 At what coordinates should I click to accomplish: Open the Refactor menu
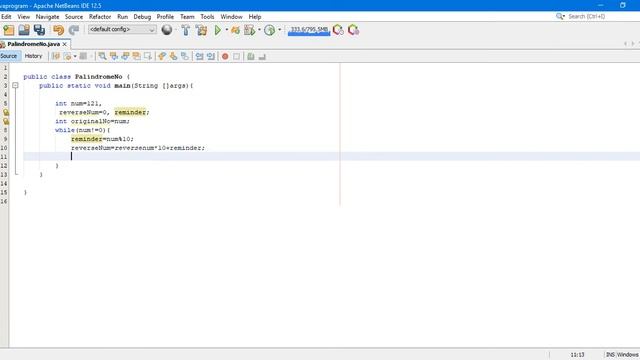point(100,17)
